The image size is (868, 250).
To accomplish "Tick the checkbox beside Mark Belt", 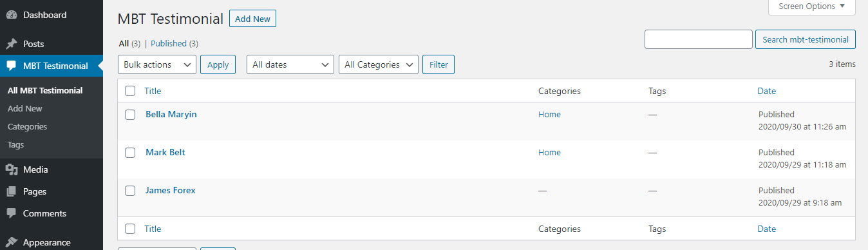I will [x=130, y=153].
